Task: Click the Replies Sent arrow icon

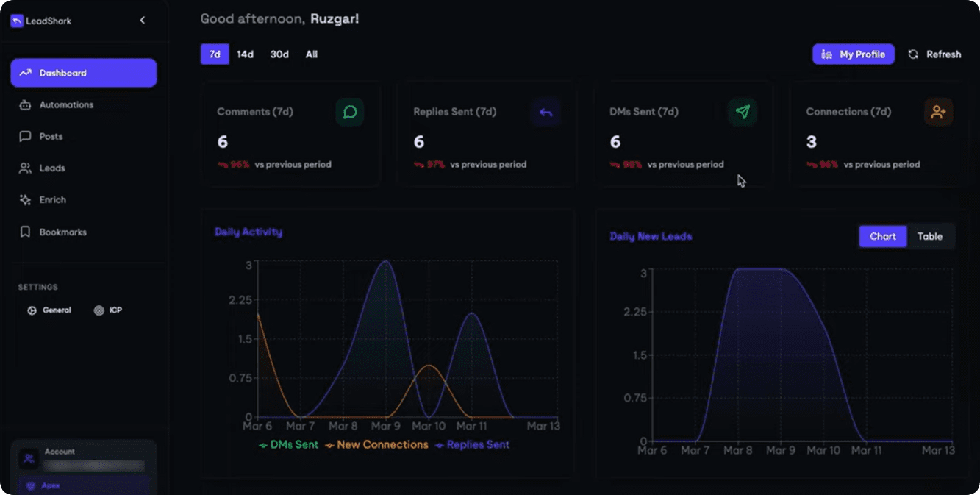Action: [546, 112]
